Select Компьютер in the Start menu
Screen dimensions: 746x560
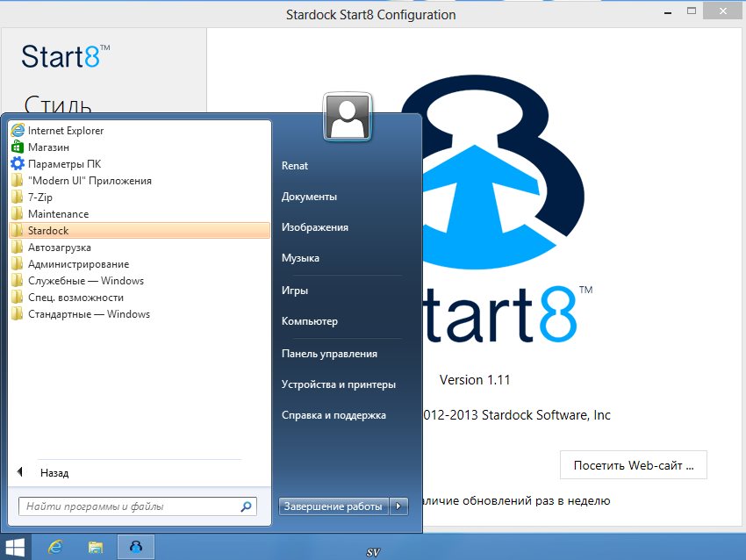(309, 322)
